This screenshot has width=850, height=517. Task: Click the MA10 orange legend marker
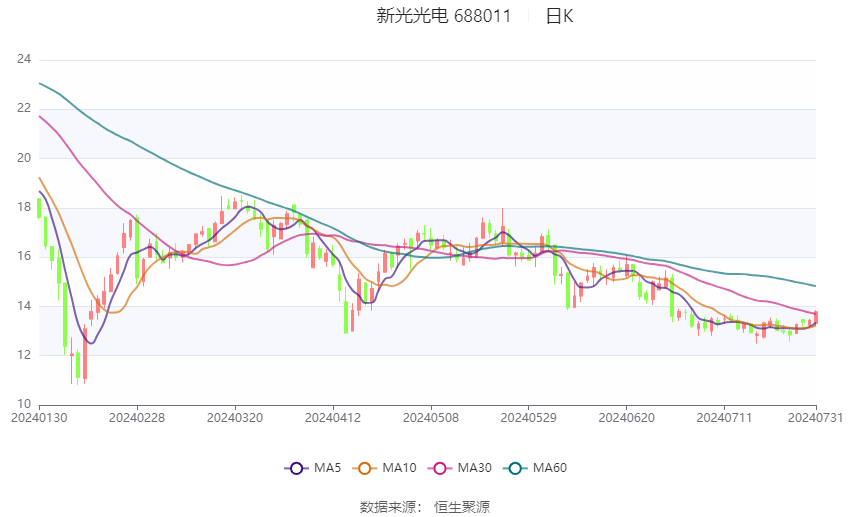pos(365,468)
